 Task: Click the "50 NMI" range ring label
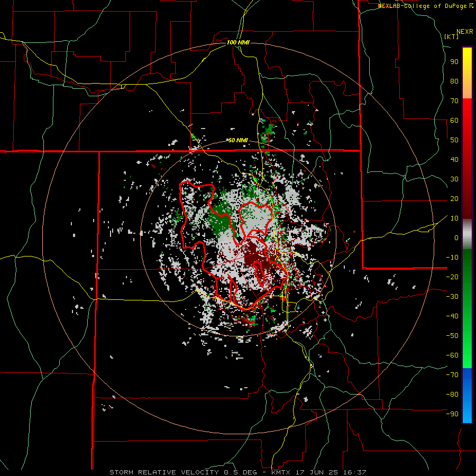coord(238,140)
